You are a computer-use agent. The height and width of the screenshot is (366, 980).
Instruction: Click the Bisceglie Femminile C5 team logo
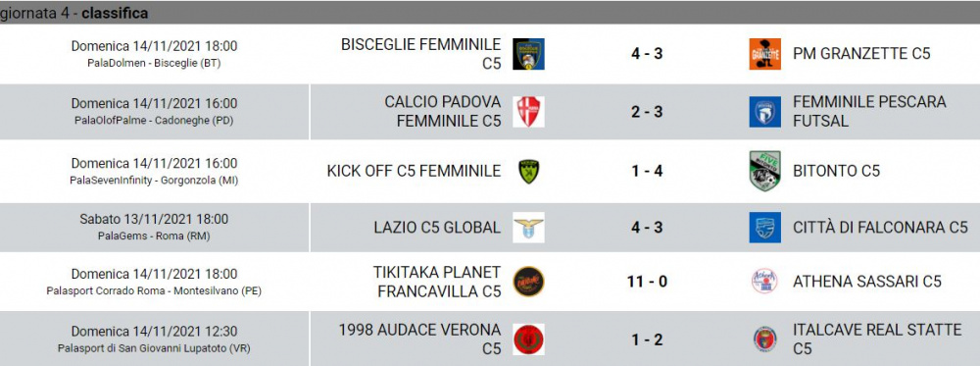[x=528, y=54]
